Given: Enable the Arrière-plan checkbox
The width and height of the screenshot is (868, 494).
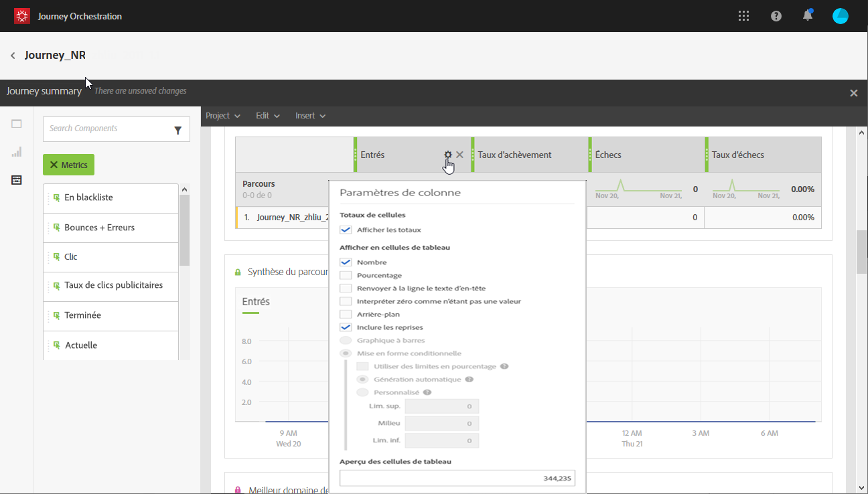Looking at the screenshot, I should (x=346, y=315).
